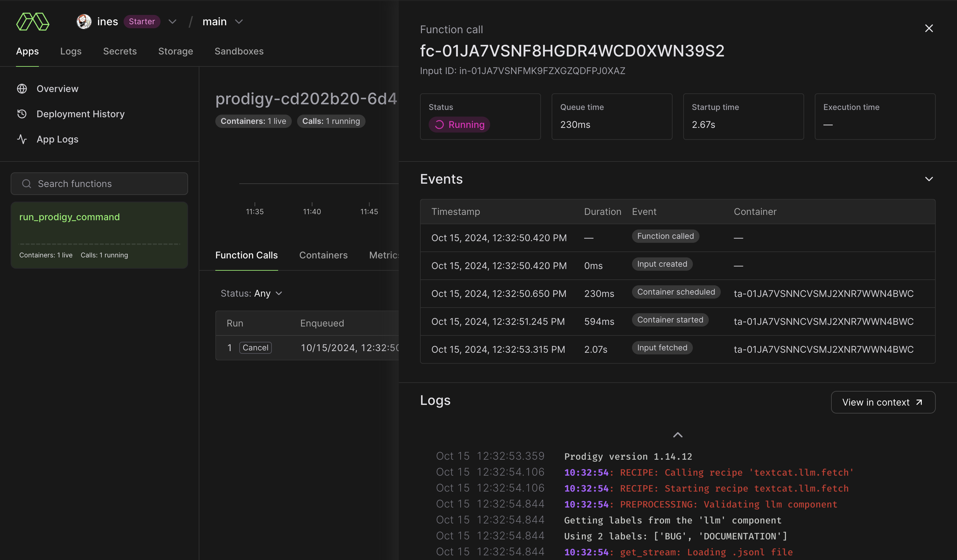Click the Modal Labs logo icon
The image size is (957, 560).
coord(33,21)
